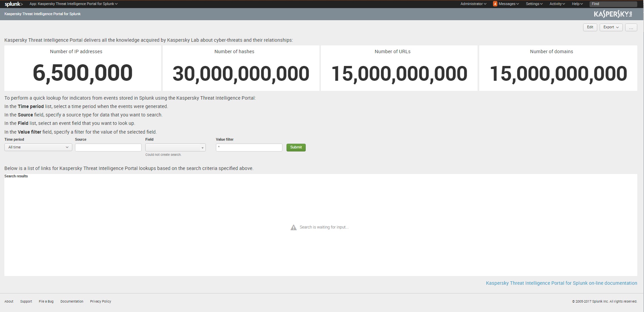This screenshot has width=644, height=312.
Task: Click the dashboard title in the gray header
Action: pos(42,14)
